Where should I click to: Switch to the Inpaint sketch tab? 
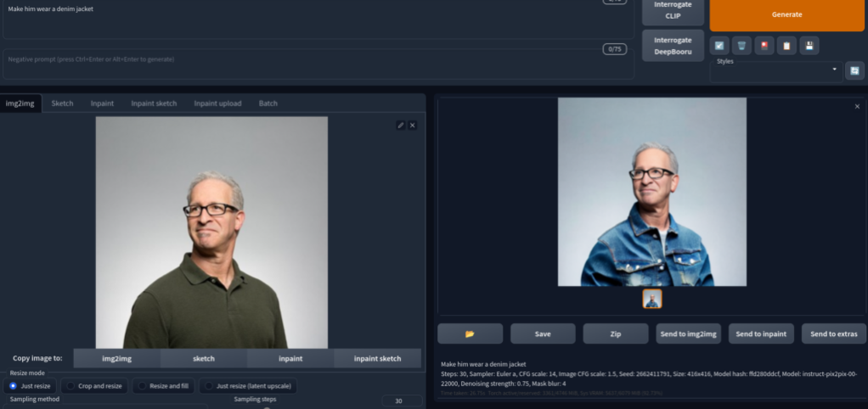point(154,104)
